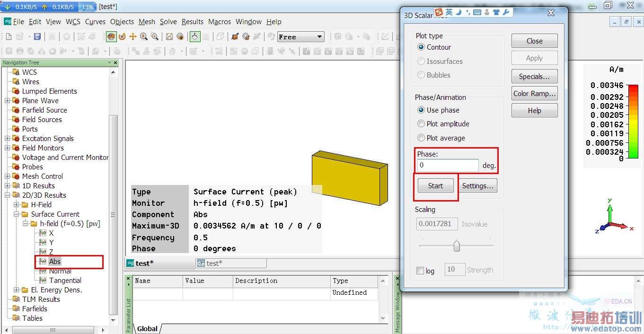Click Close in the 3D Scalar Plot dialog
Image resolution: width=644 pixels, height=334 pixels.
534,41
